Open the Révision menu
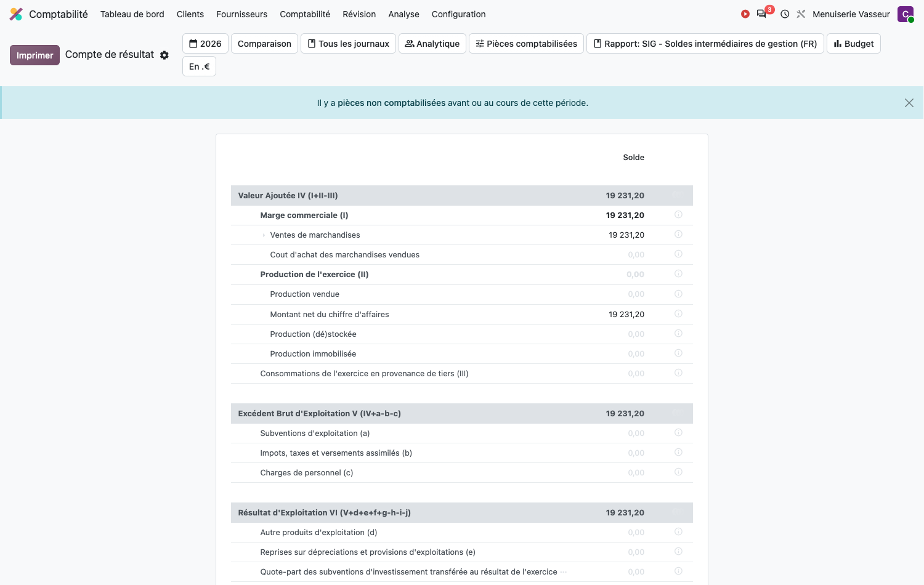This screenshot has height=585, width=924. click(359, 14)
